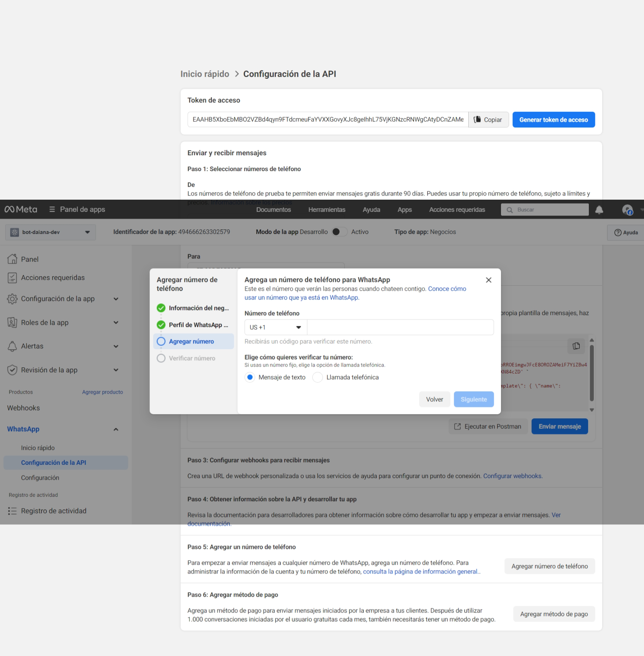Click the Perfil de WhatsApp completed step
Image resolution: width=644 pixels, height=656 pixels.
point(194,325)
